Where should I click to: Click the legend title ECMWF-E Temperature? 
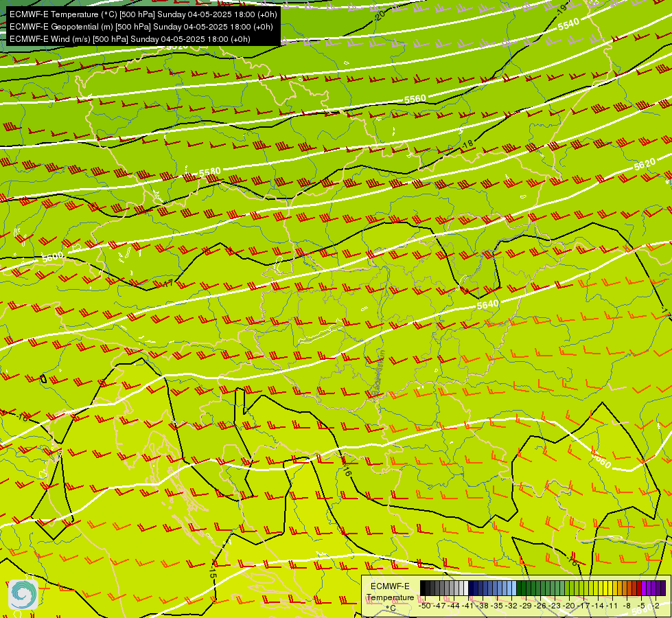pos(390,592)
